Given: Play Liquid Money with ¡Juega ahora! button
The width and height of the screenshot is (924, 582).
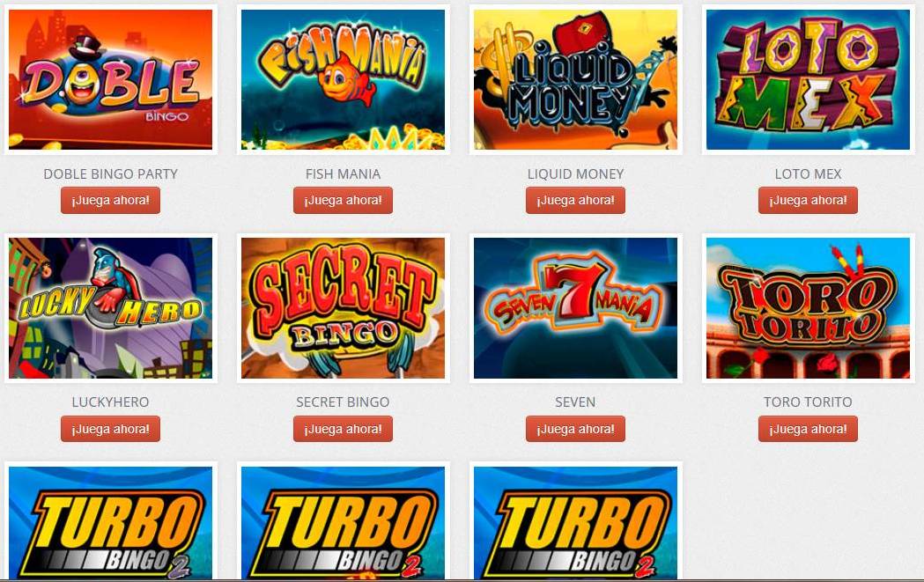Looking at the screenshot, I should coord(575,200).
